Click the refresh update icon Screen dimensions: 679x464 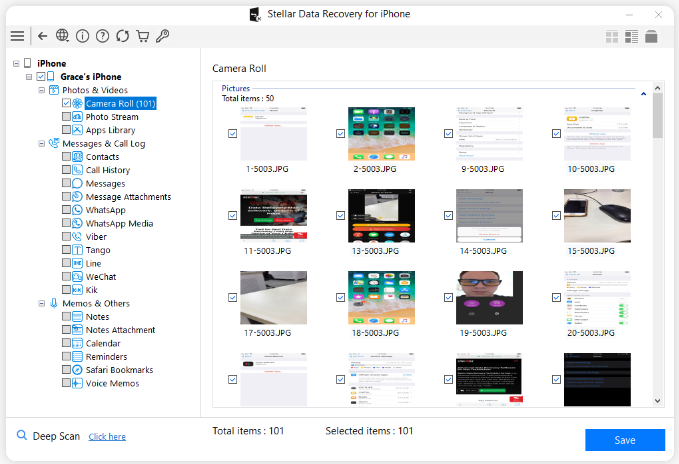(x=123, y=35)
